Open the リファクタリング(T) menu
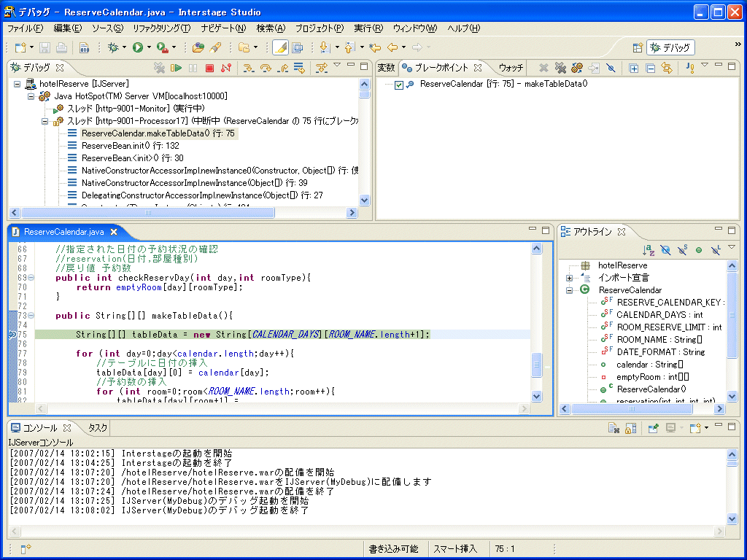The image size is (747, 560). pos(161,28)
